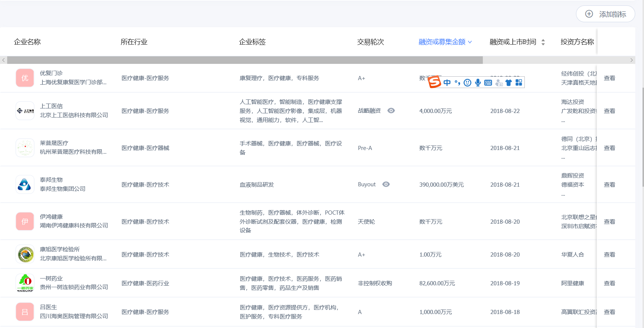Click round 天使轮
644x328 pixels.
click(366, 221)
